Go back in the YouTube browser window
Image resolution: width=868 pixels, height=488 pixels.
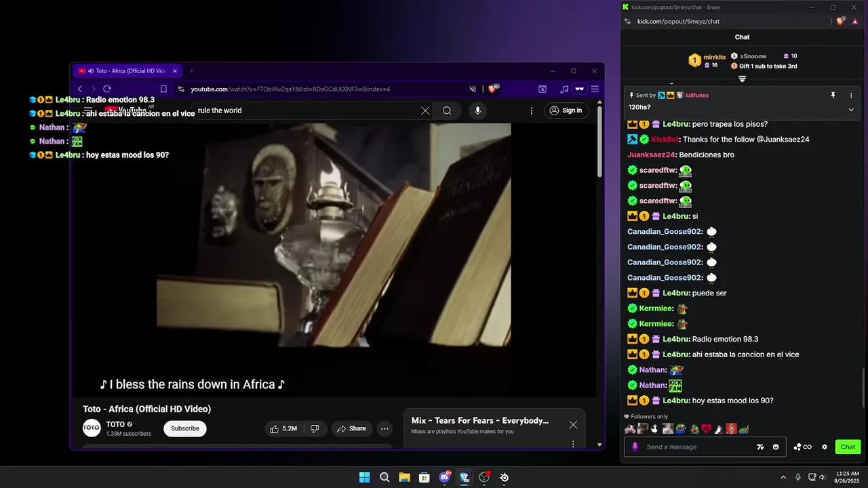pyautogui.click(x=80, y=89)
